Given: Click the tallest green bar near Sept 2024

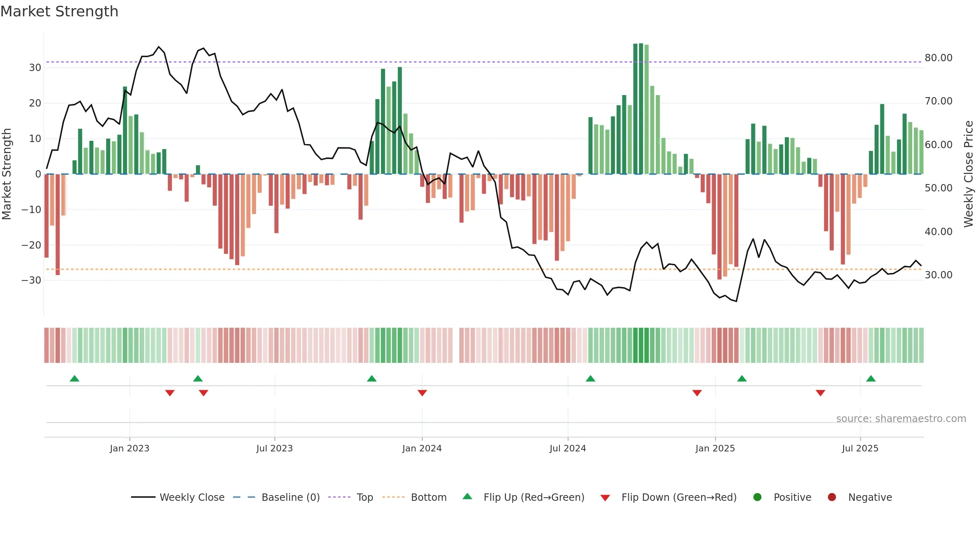Looking at the screenshot, I should pos(641,109).
